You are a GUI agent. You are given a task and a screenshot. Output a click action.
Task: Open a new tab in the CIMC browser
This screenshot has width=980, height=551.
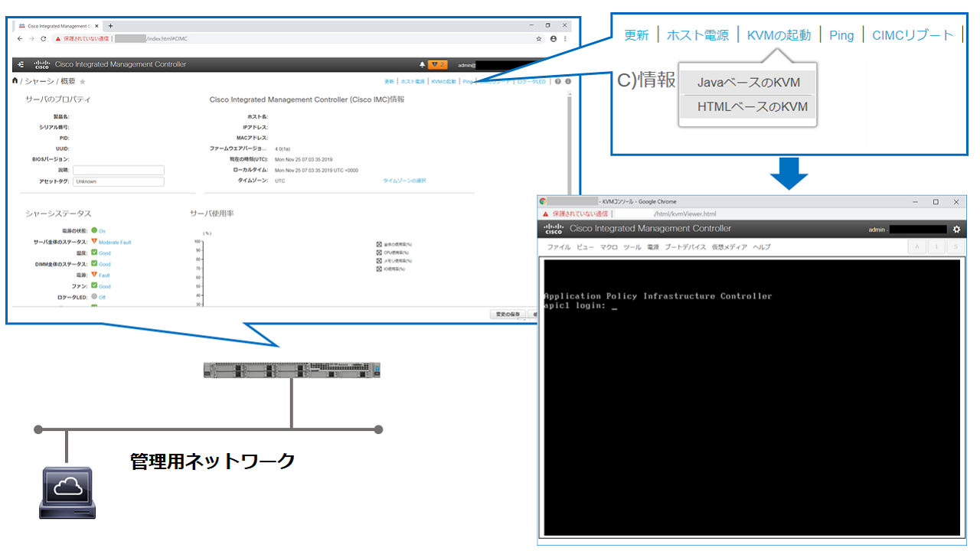pos(110,25)
